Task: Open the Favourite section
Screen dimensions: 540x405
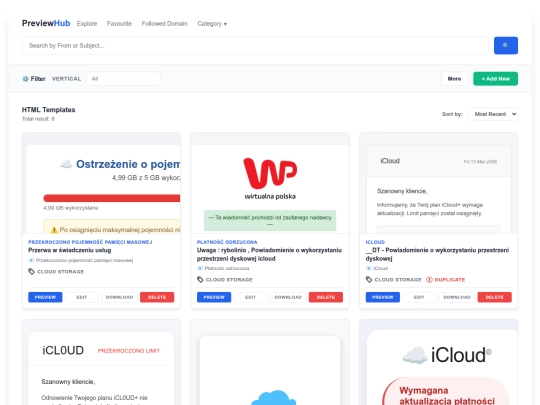Action: [x=119, y=24]
